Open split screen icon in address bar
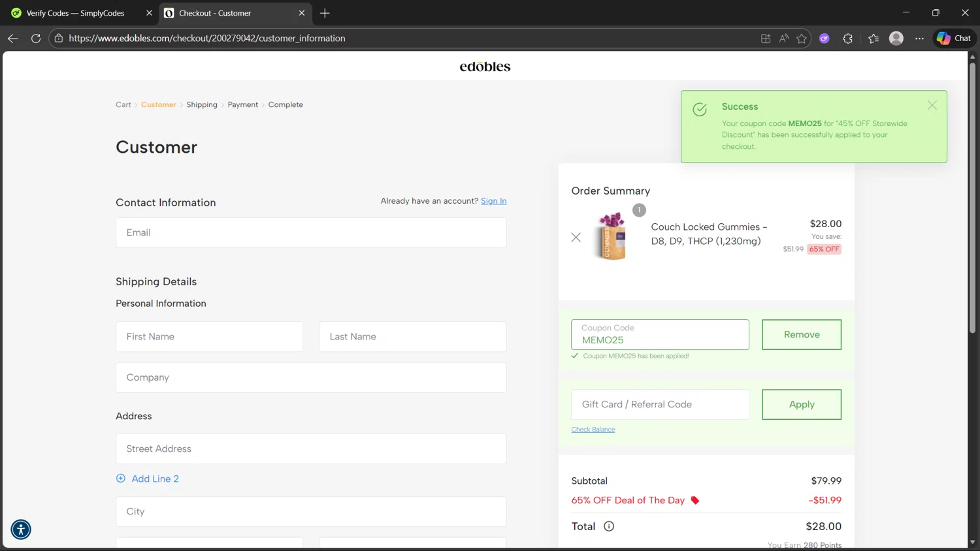980x551 pixels. [x=766, y=39]
